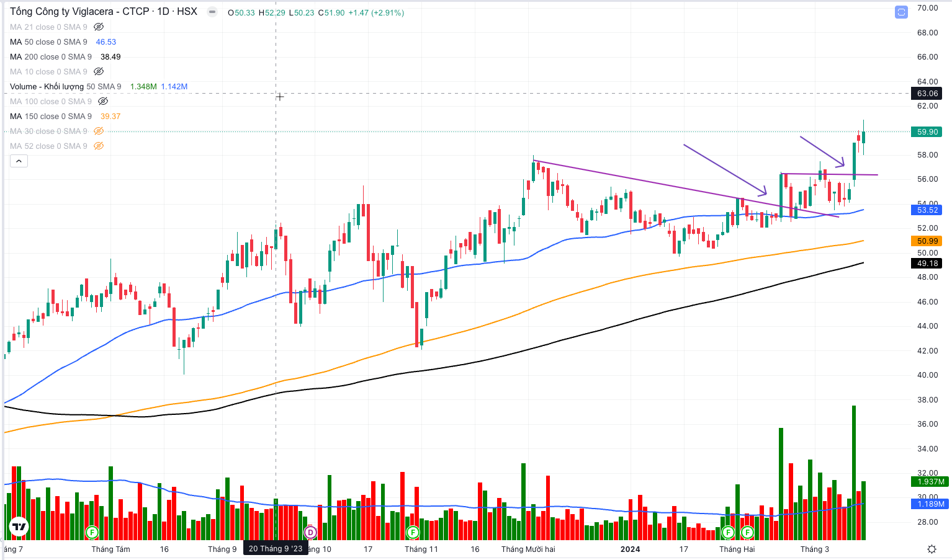Click the 38.00 price scale tick

click(x=927, y=400)
